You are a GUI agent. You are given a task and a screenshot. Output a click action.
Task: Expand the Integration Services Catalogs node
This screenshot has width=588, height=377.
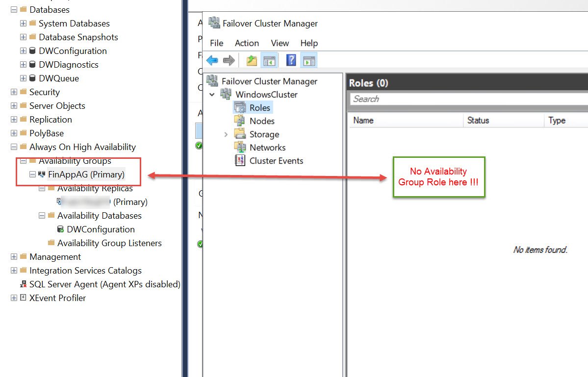tap(14, 270)
